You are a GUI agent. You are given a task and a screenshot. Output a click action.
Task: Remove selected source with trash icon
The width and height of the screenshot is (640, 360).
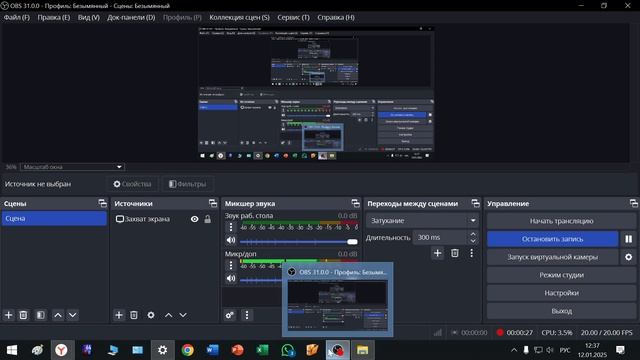[x=134, y=315]
